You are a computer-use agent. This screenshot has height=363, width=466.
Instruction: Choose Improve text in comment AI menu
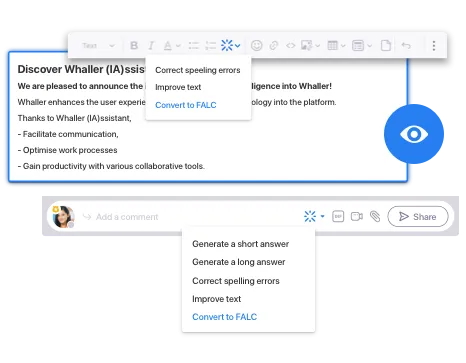pos(216,299)
